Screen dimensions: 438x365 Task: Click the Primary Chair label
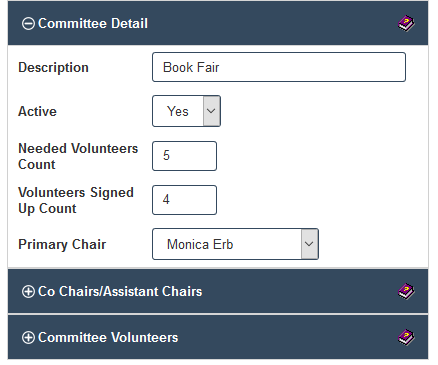point(62,244)
